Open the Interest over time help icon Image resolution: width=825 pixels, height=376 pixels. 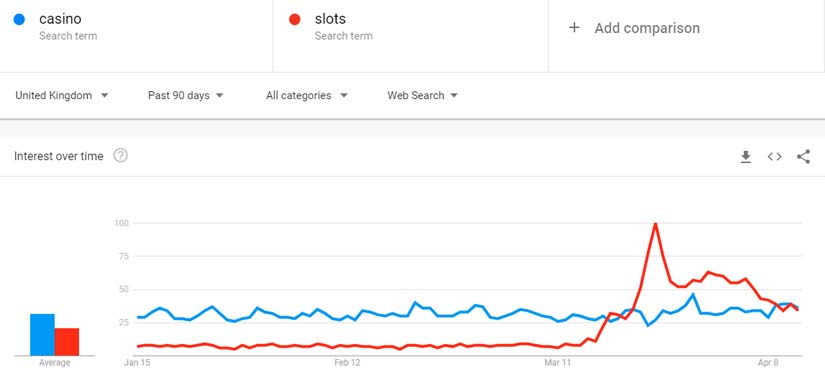click(x=120, y=156)
